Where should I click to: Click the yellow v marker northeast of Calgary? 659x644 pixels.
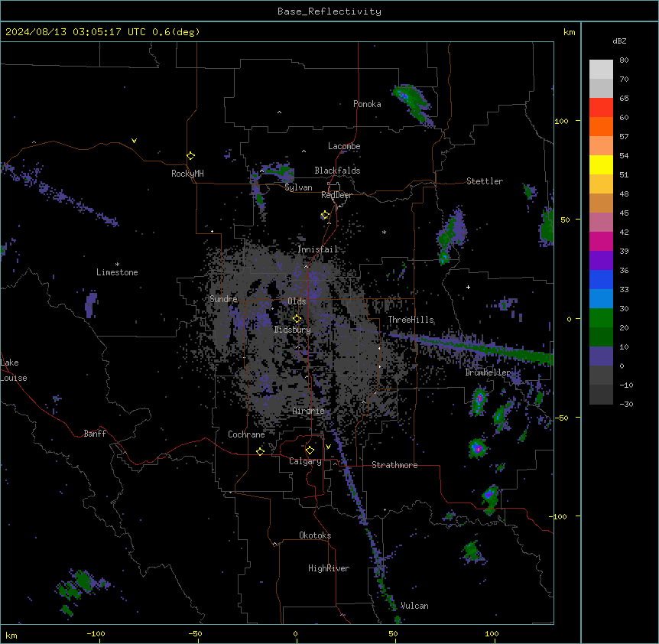(328, 447)
